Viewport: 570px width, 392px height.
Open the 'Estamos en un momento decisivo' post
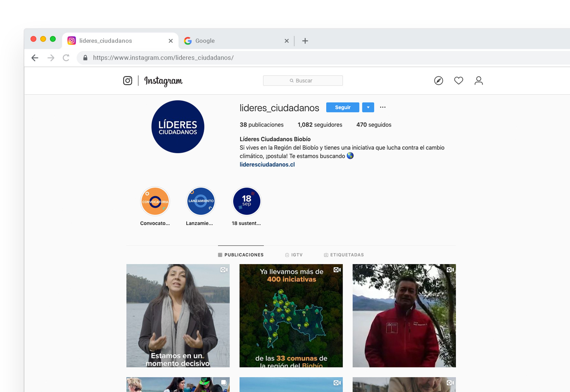(178, 316)
